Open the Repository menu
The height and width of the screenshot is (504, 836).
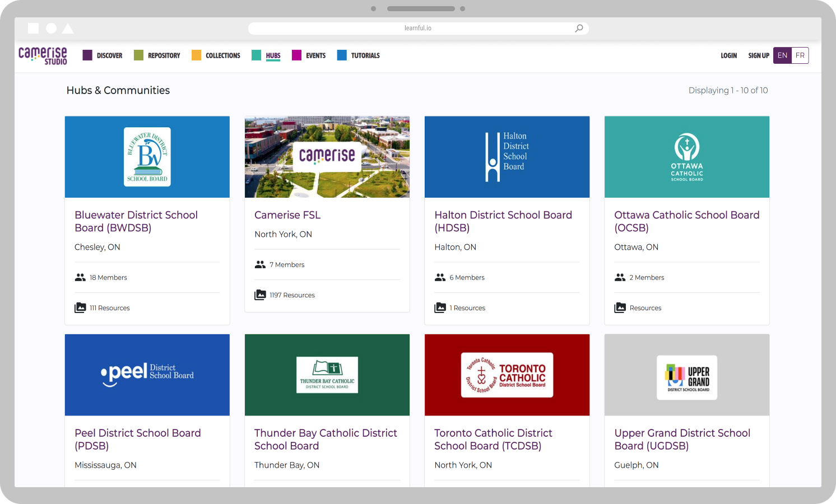(164, 55)
